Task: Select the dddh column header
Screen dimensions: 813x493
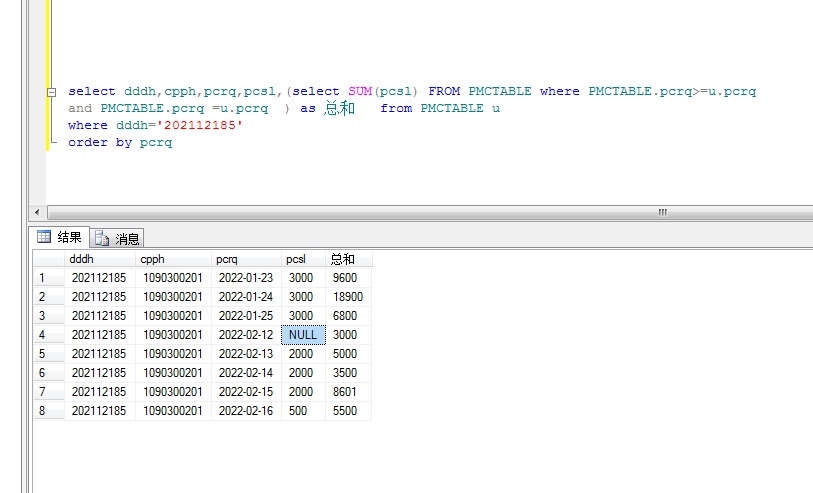Action: [100, 259]
